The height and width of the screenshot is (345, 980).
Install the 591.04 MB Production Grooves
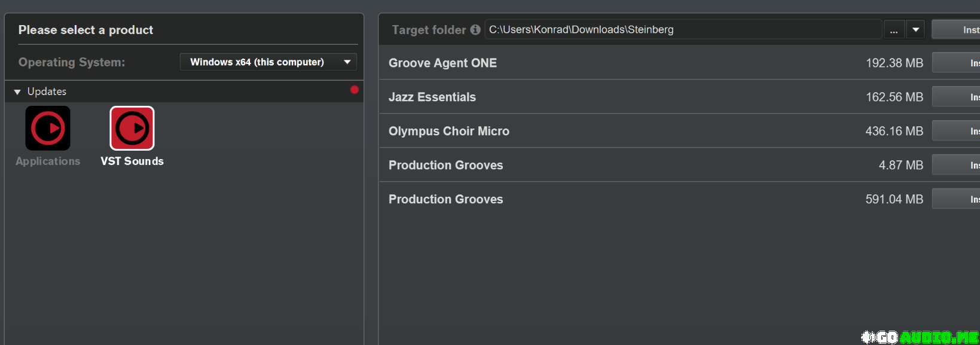957,199
